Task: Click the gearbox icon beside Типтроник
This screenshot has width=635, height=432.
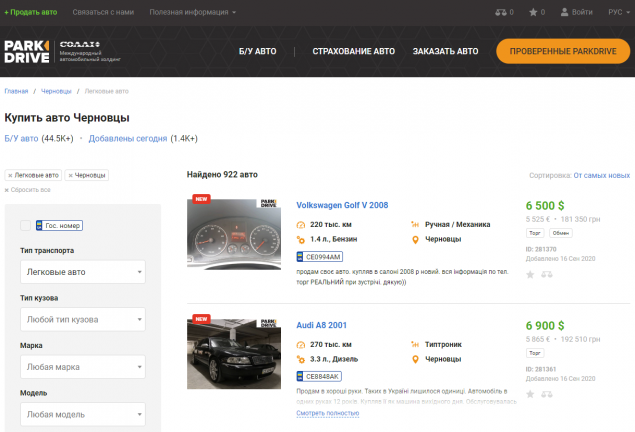Action: pos(415,344)
